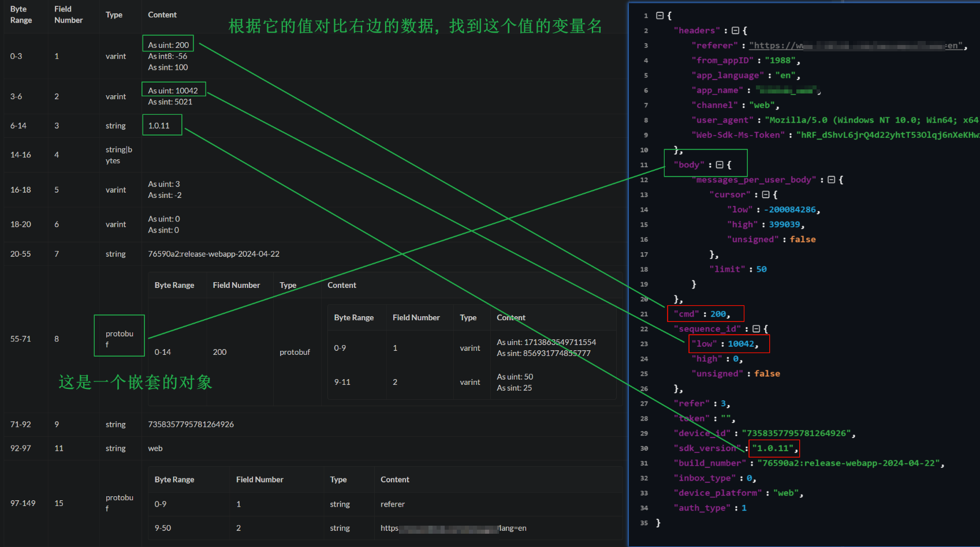Click the "web" content cell in row 11

pos(155,448)
